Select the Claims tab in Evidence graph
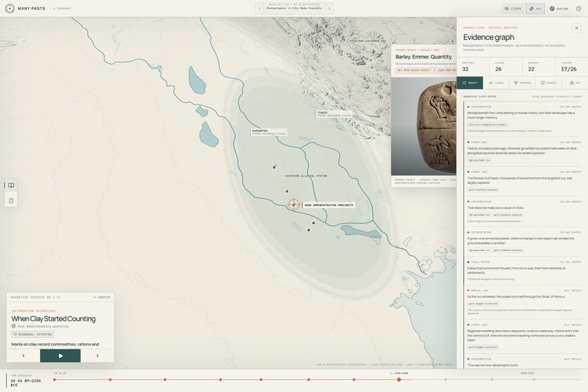Image resolution: width=588 pixels, height=392 pixels. coord(496,82)
